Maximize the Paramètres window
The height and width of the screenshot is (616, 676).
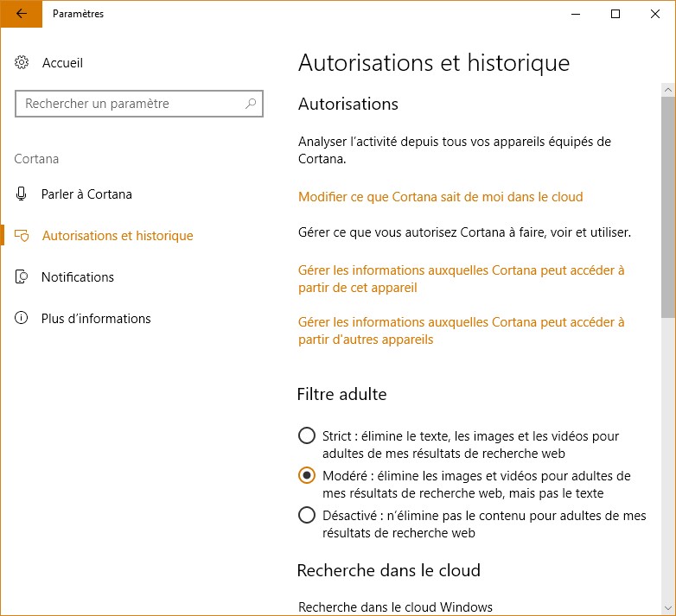point(615,14)
